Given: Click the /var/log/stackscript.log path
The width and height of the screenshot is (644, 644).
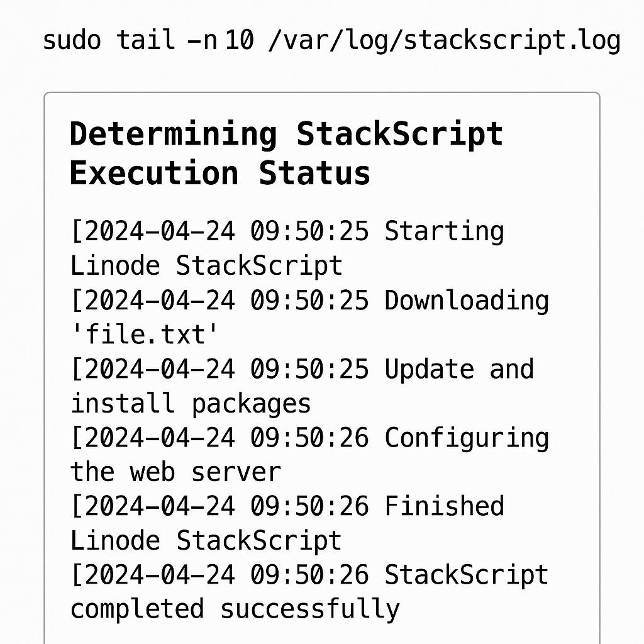Looking at the screenshot, I should [444, 41].
